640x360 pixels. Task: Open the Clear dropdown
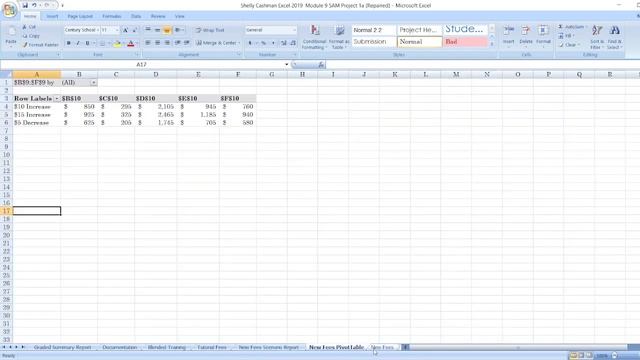point(568,45)
